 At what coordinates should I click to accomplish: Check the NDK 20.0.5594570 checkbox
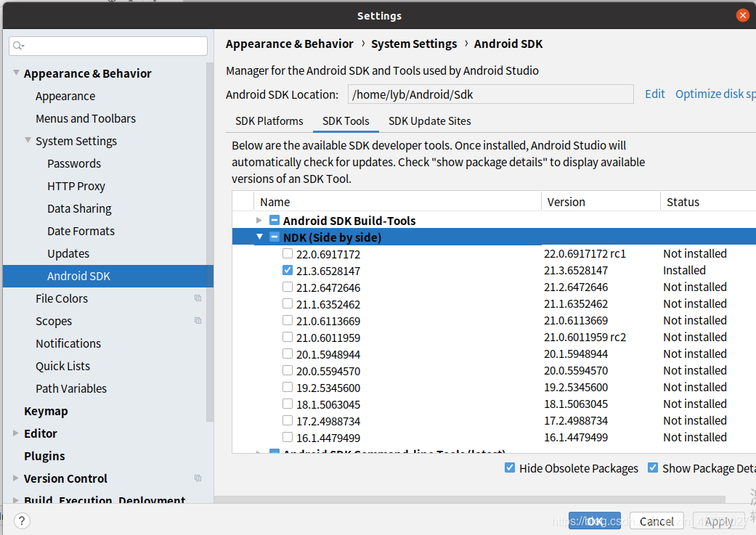(288, 371)
